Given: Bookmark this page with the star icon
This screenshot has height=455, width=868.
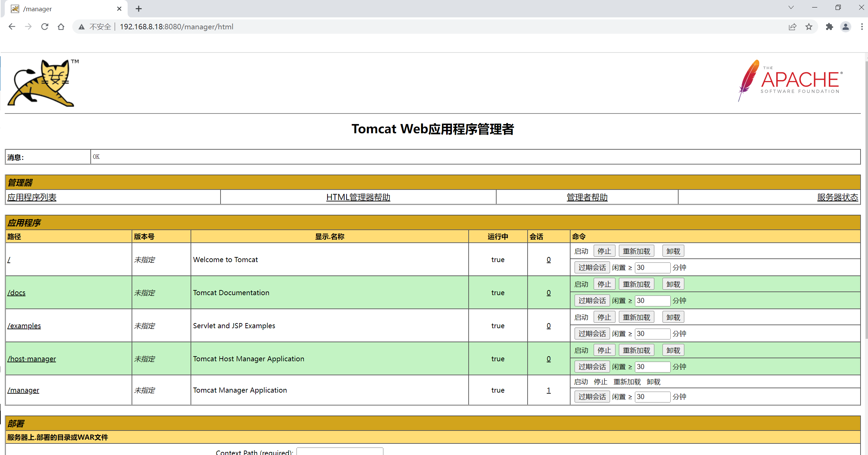Looking at the screenshot, I should click(809, 27).
